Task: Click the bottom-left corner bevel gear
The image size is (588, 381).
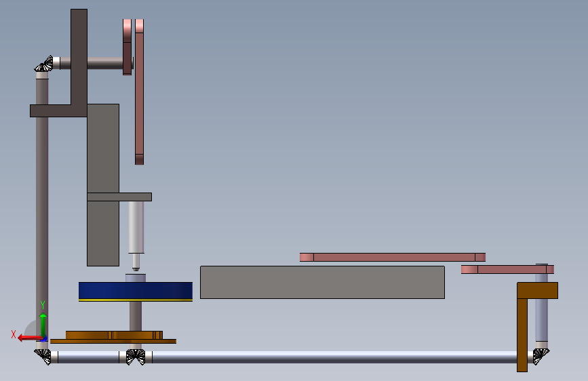Action: point(43,356)
